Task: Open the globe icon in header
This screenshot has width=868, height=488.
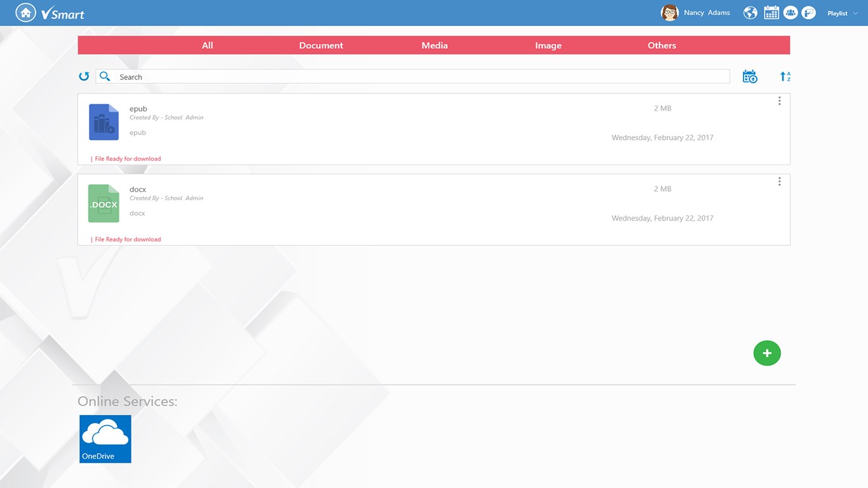Action: pos(750,13)
